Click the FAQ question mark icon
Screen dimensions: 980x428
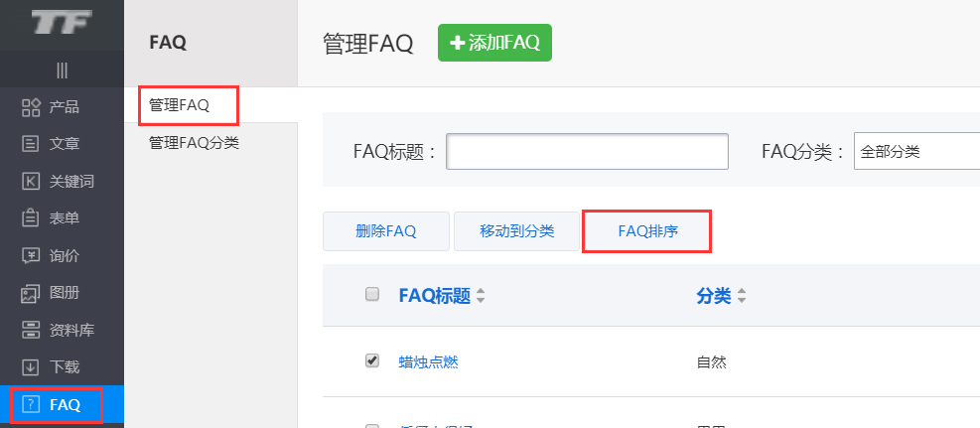(x=30, y=404)
